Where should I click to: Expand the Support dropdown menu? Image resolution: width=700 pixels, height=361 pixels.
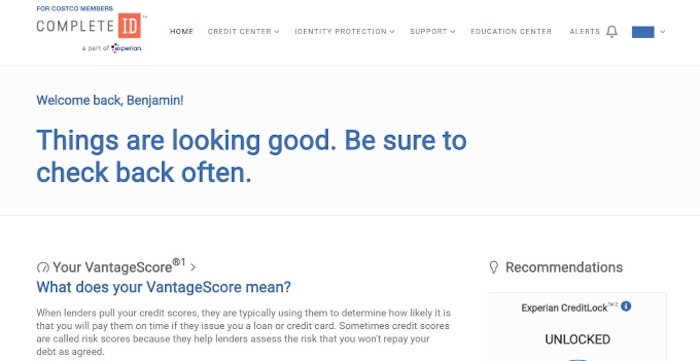[433, 32]
